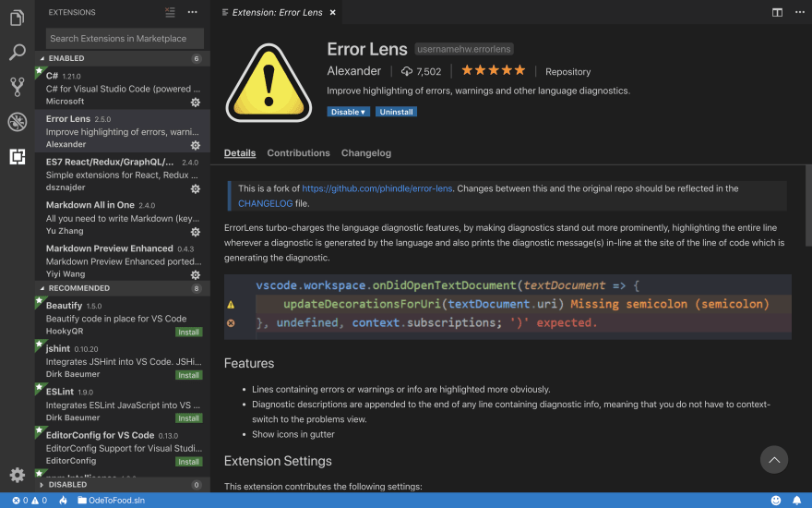Open the Repository link
The height and width of the screenshot is (508, 812).
[x=567, y=71]
